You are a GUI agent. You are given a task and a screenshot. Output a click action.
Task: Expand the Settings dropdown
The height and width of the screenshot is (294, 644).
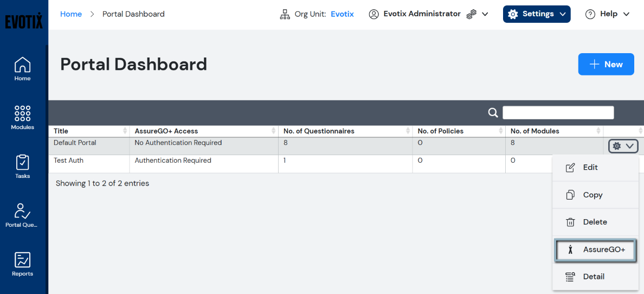[x=536, y=14]
